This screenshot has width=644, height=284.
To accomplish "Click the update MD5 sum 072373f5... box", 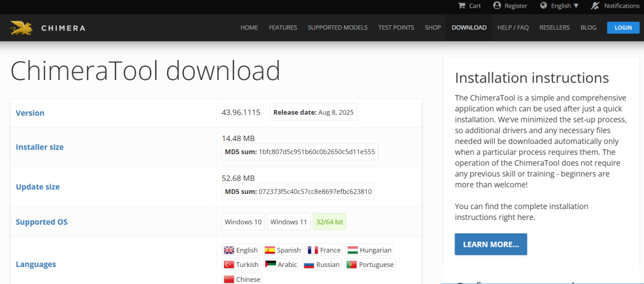I will click(x=298, y=192).
